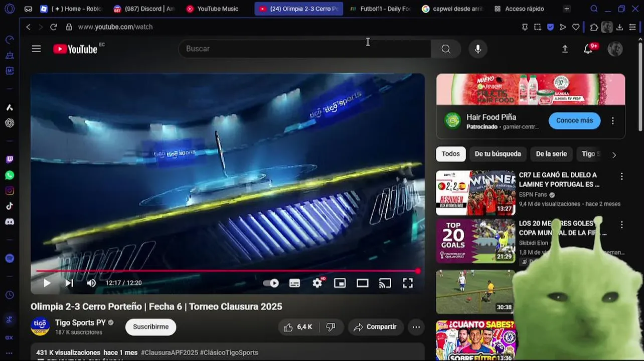Dislike the video
This screenshot has width=644, height=361.
tap(331, 327)
